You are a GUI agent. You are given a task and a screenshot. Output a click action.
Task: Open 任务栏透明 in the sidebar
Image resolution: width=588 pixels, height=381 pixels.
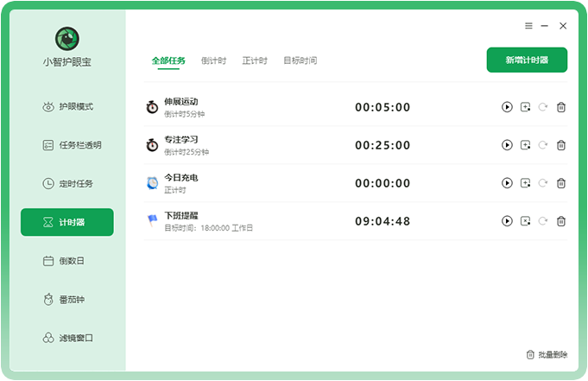[x=67, y=145]
